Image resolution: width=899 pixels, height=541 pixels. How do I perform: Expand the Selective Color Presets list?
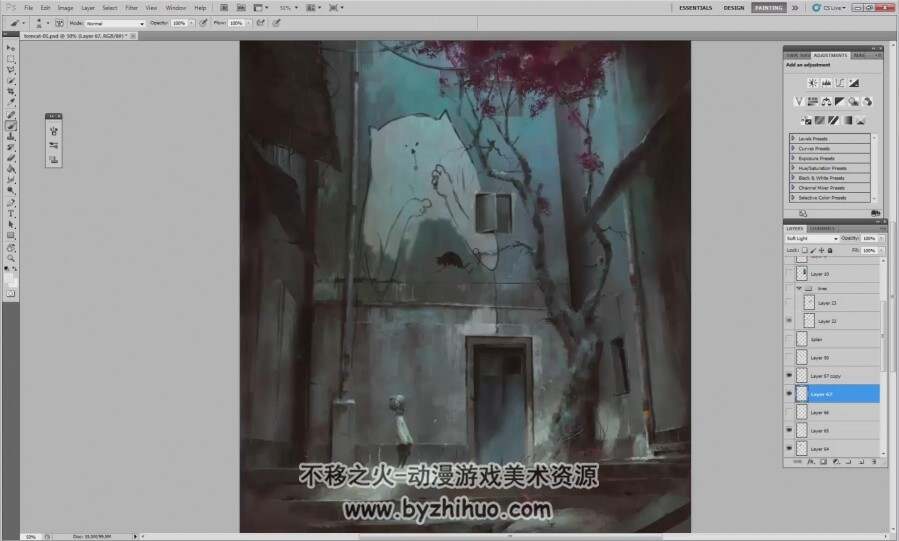(794, 197)
